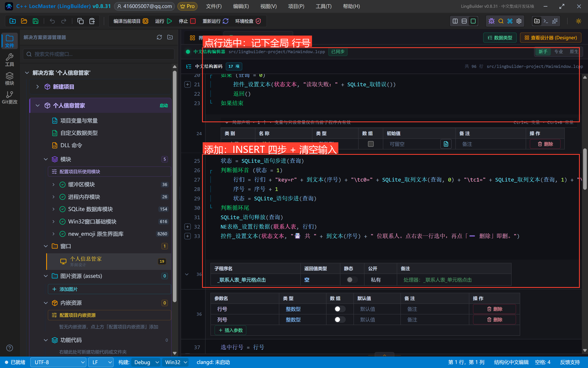The image size is (588, 368).
Task: Select 专业 editing mode
Action: (558, 52)
